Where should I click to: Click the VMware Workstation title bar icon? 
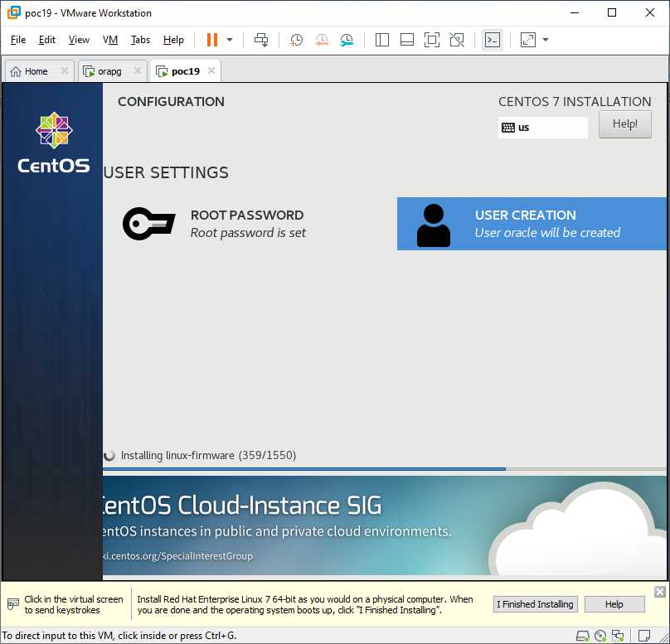(x=13, y=12)
